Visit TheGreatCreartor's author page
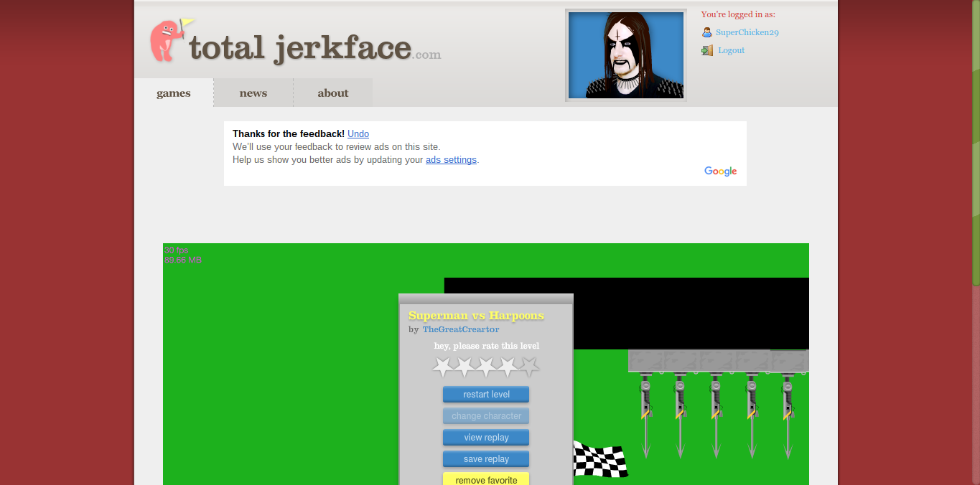Screen dimensions: 980x485 pos(460,329)
